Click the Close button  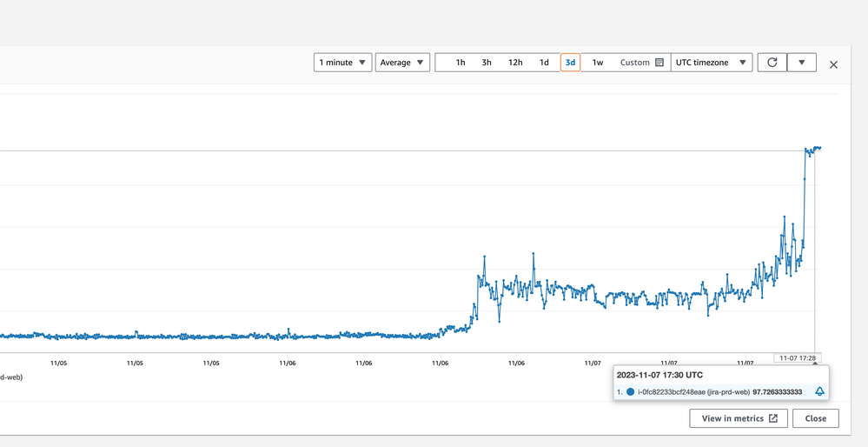click(x=815, y=418)
